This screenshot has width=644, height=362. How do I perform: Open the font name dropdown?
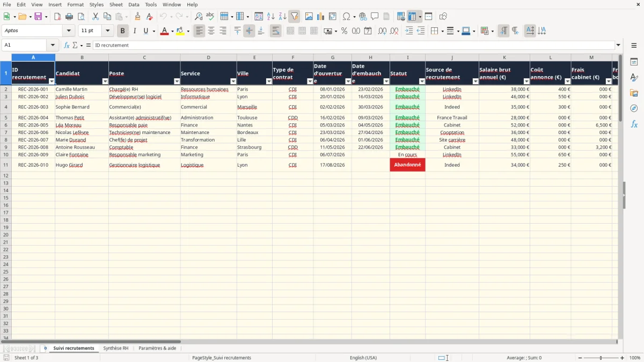click(69, 31)
